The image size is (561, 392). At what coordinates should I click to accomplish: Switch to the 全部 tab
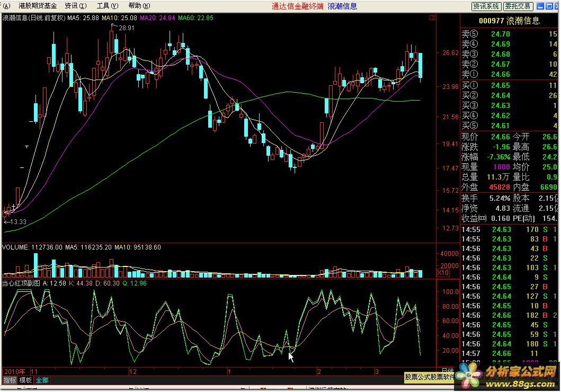42,380
